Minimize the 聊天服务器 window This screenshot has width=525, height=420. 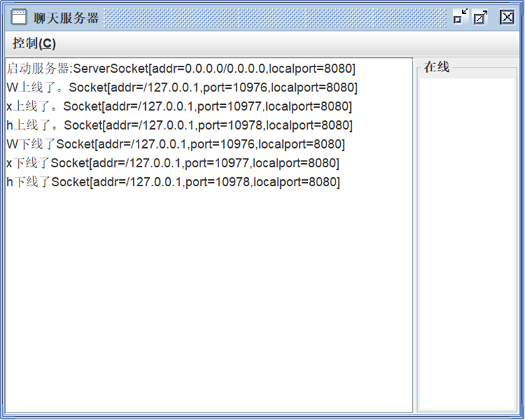tap(460, 16)
